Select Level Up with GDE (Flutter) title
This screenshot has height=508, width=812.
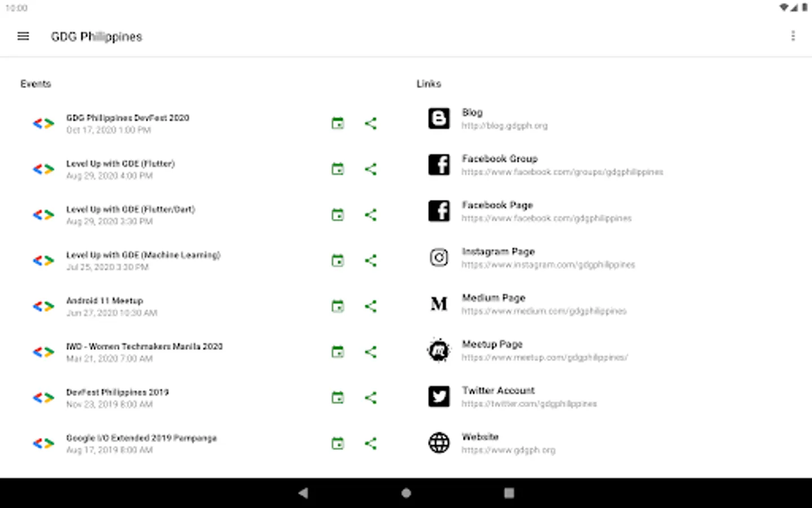[x=121, y=163]
